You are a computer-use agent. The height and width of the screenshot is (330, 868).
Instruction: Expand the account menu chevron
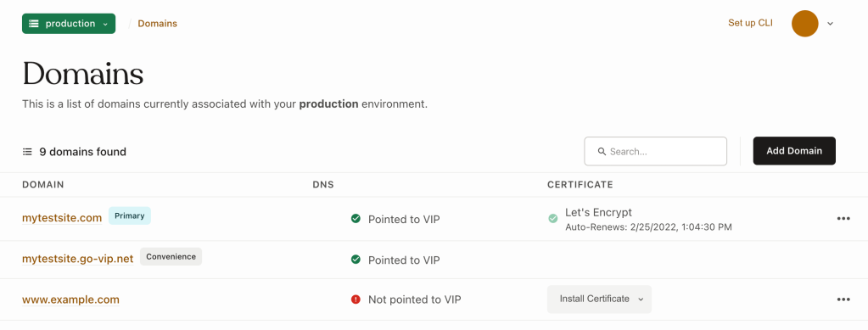[830, 24]
